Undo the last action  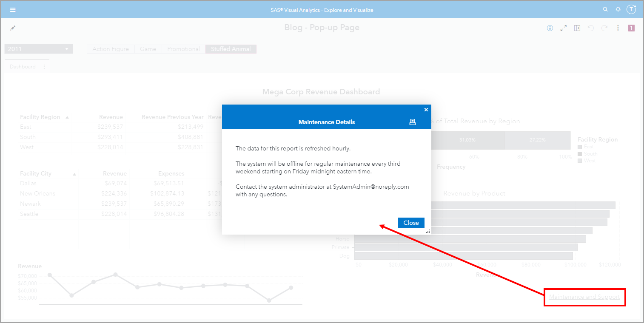click(591, 28)
